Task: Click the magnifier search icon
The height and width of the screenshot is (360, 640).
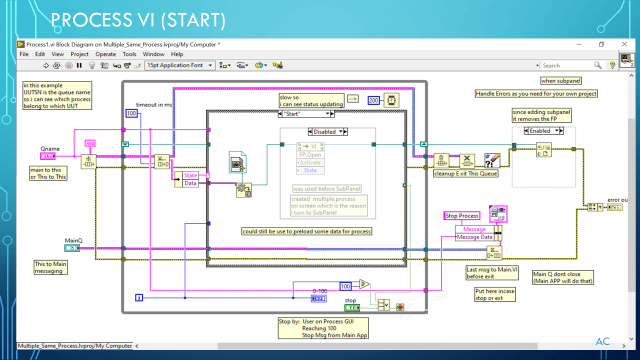Action: pos(598,65)
